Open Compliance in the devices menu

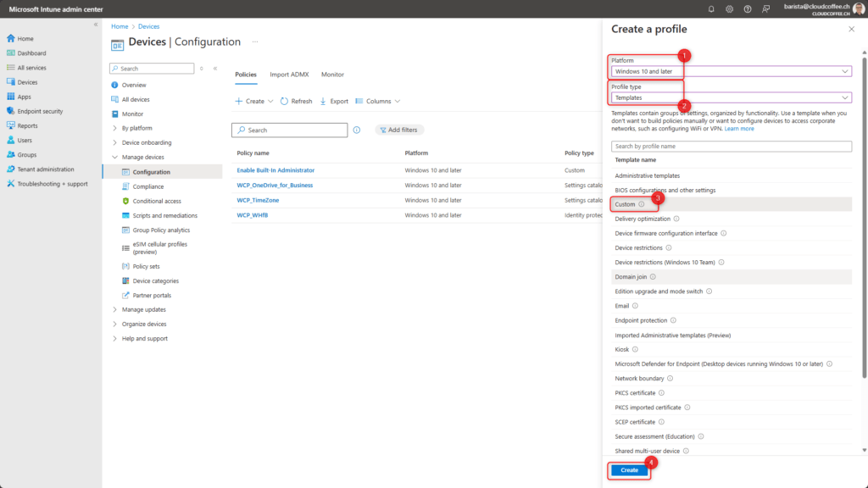(x=147, y=186)
